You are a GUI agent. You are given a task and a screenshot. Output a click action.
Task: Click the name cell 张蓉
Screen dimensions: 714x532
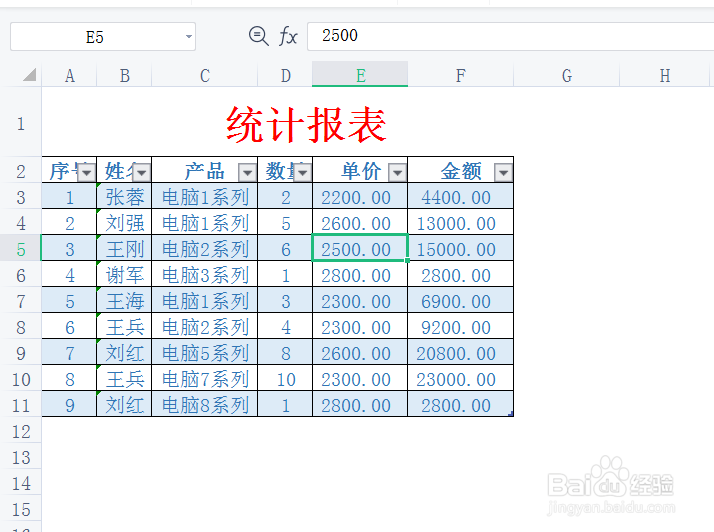pos(124,197)
